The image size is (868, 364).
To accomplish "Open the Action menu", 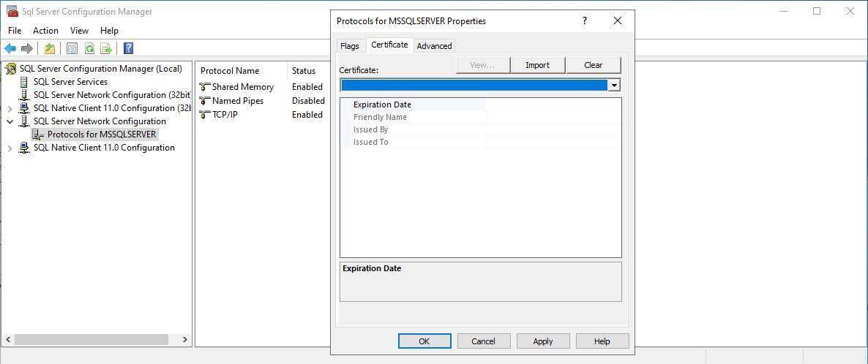I will pos(45,31).
